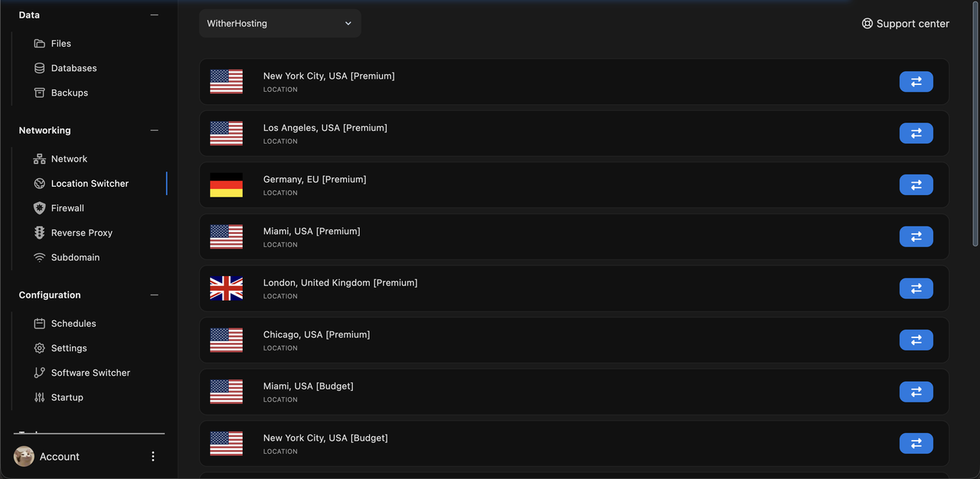
Task: Click the Backups archive box icon
Action: pos(40,93)
